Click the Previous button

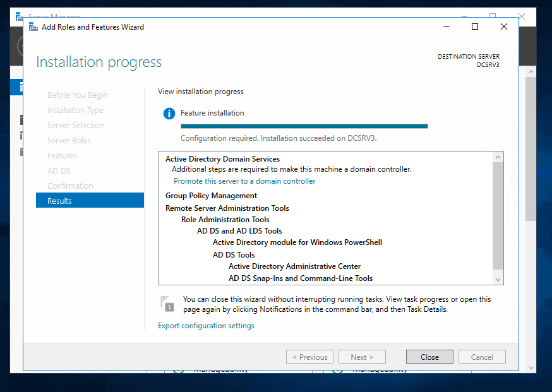(x=309, y=356)
